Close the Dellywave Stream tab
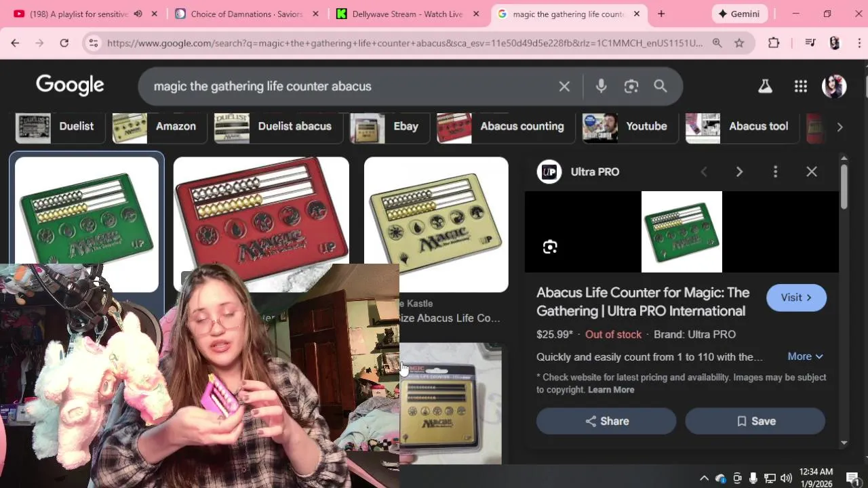 click(476, 14)
